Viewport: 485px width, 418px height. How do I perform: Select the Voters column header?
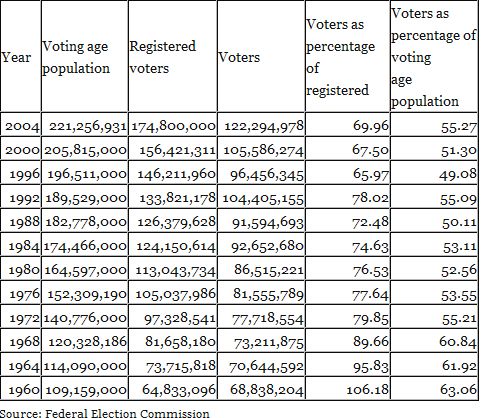click(239, 57)
